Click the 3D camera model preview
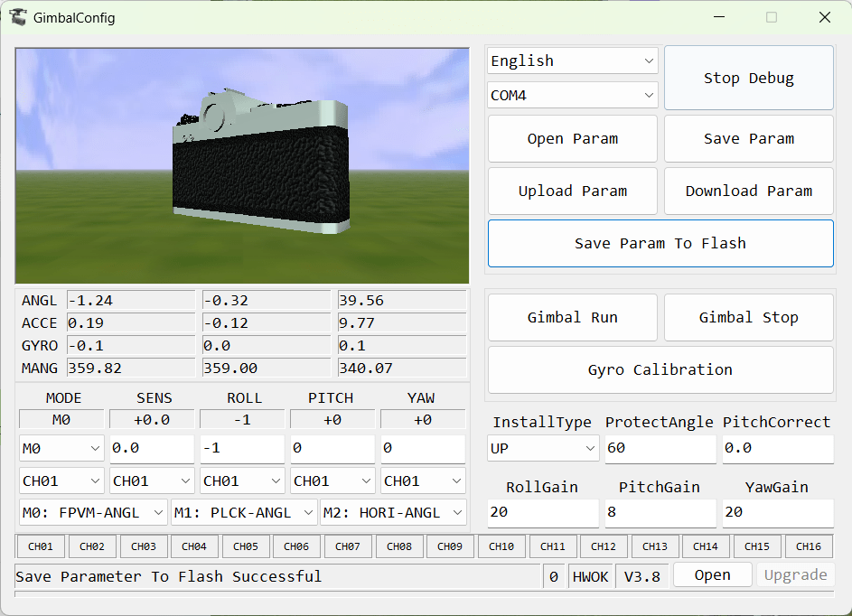This screenshot has height=616, width=852. [x=242, y=165]
